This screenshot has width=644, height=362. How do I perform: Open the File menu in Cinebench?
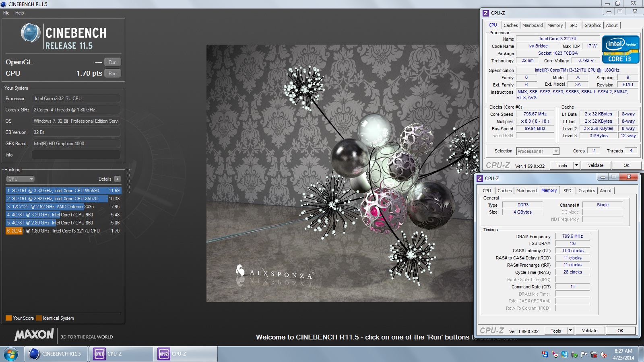coord(6,13)
